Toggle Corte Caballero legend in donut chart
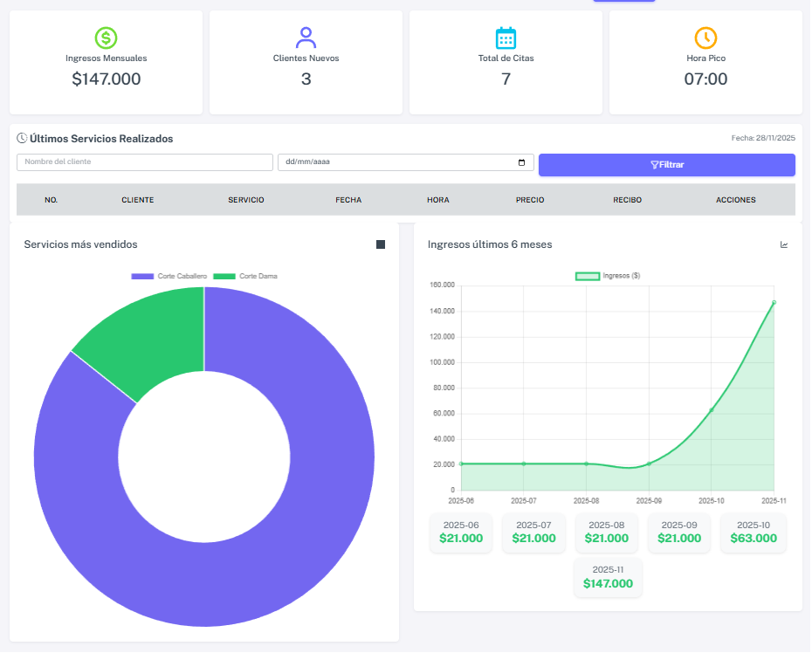Viewport: 812px width, 653px height. [x=169, y=276]
